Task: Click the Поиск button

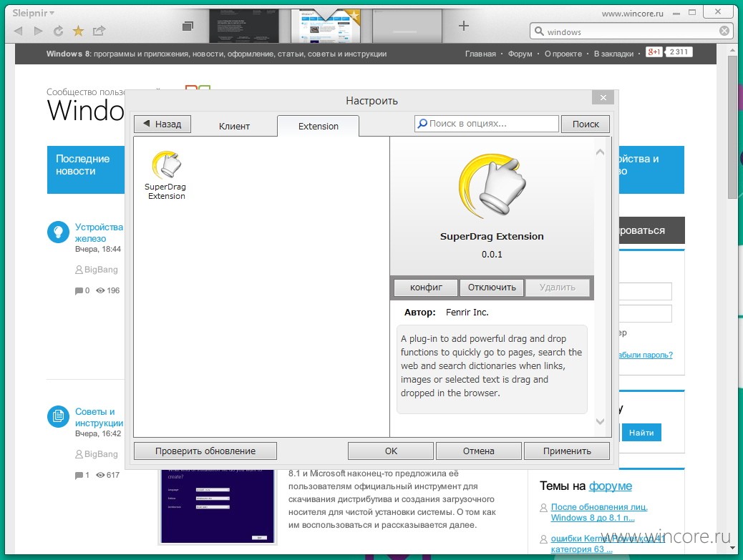Action: coord(586,124)
